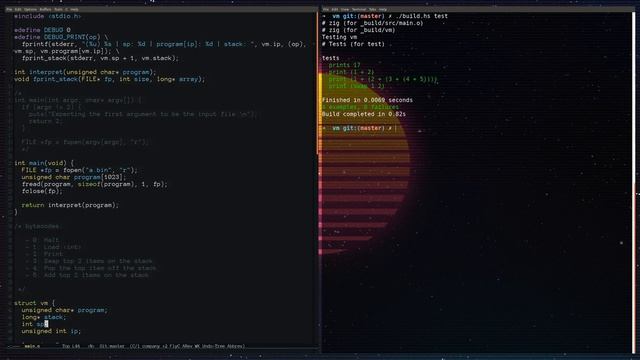This screenshot has width=640, height=360.
Task: Open the terminal View menu
Action: (345, 9)
